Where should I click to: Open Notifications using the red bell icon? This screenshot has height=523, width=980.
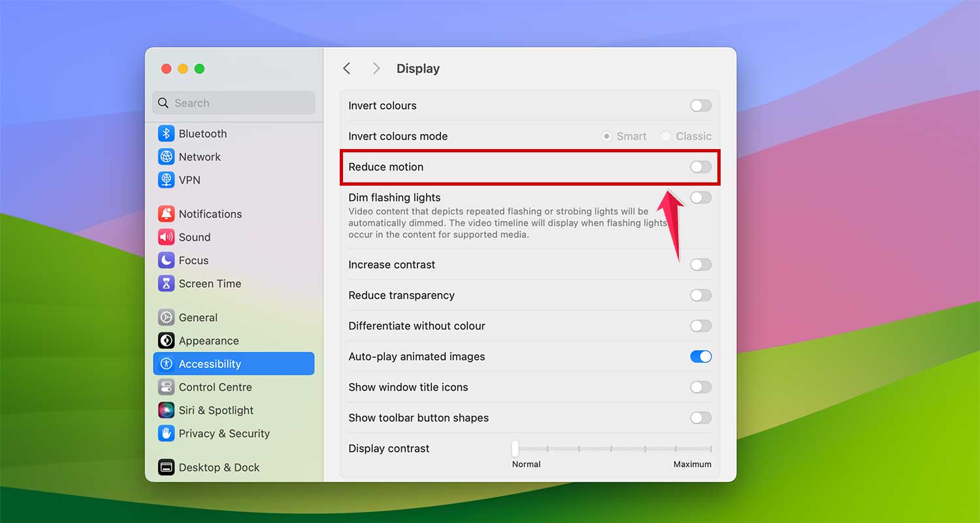165,214
